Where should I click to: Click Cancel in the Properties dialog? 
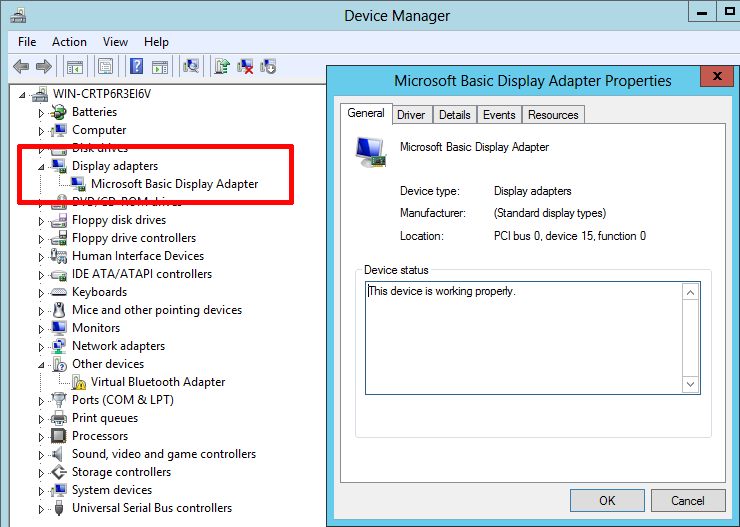pos(688,501)
